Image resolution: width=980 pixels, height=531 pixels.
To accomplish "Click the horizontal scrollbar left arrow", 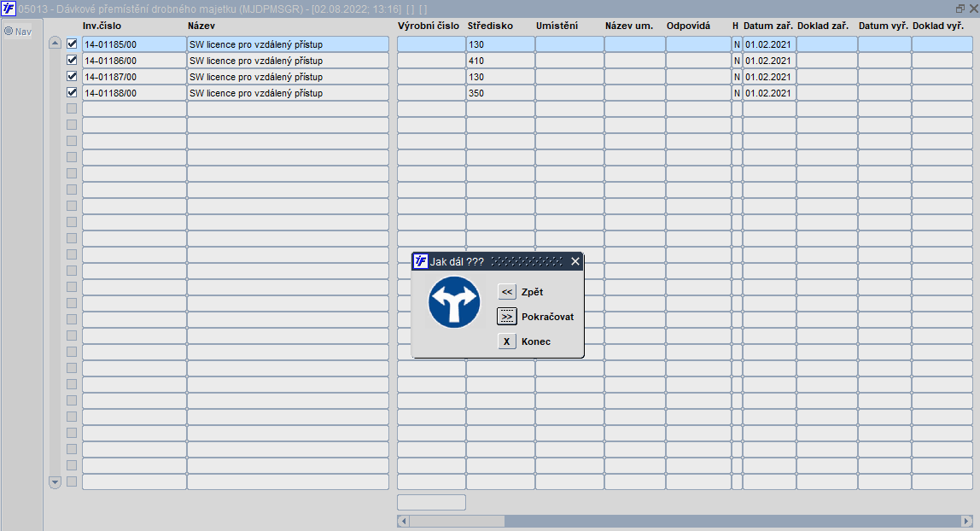I will pyautogui.click(x=403, y=521).
